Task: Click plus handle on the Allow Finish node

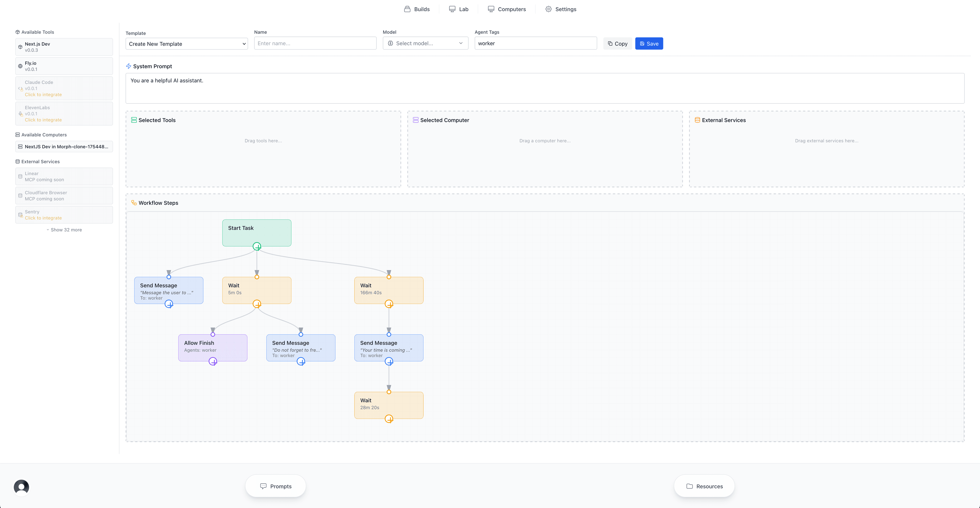Action: point(213,361)
